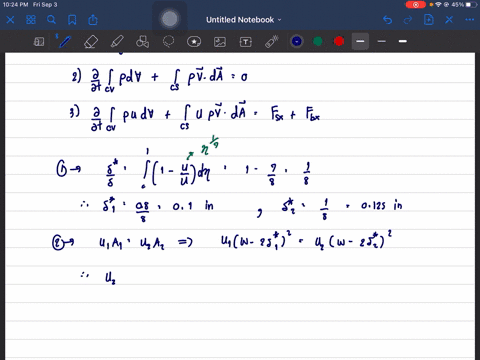Tap the 'U1A1 = U2A2' equation

pos(132,243)
